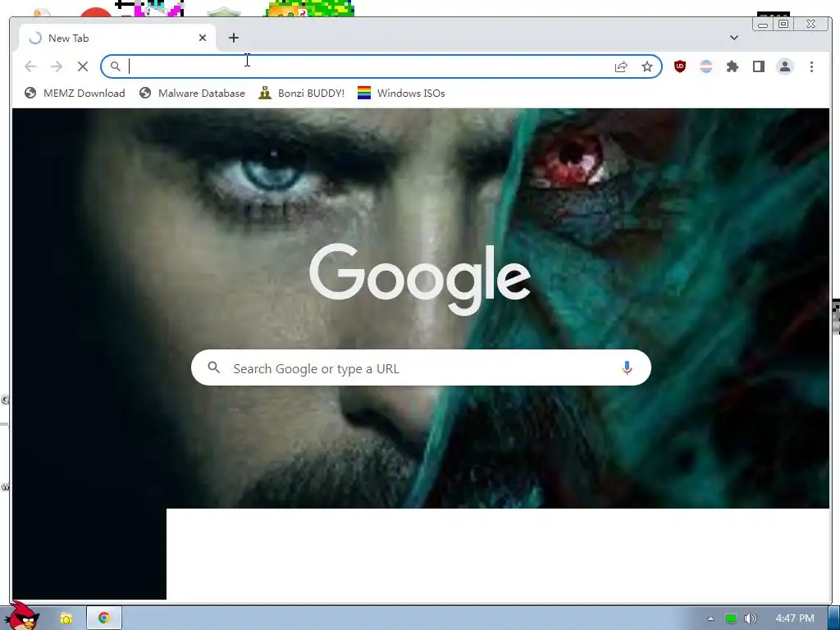Open Bonzi BUDDY! bookmark
Viewport: 840px width, 630px height.
(x=301, y=94)
